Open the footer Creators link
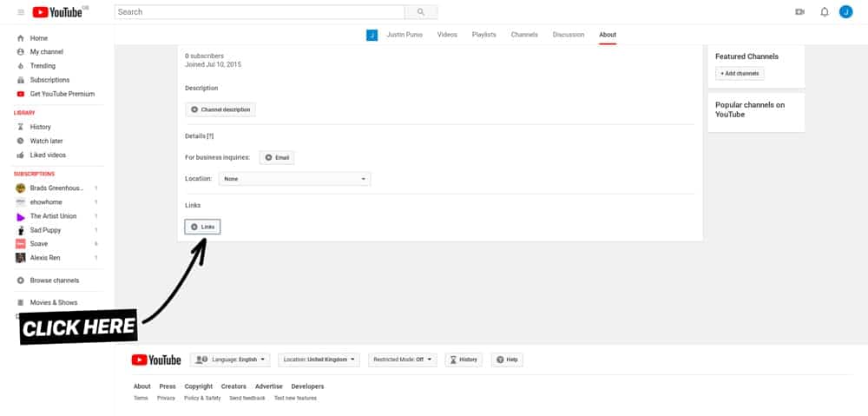Image resolution: width=868 pixels, height=416 pixels. click(233, 386)
